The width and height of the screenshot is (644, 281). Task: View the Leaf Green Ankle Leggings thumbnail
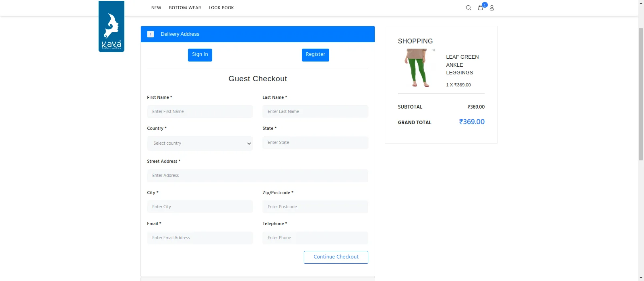(417, 68)
